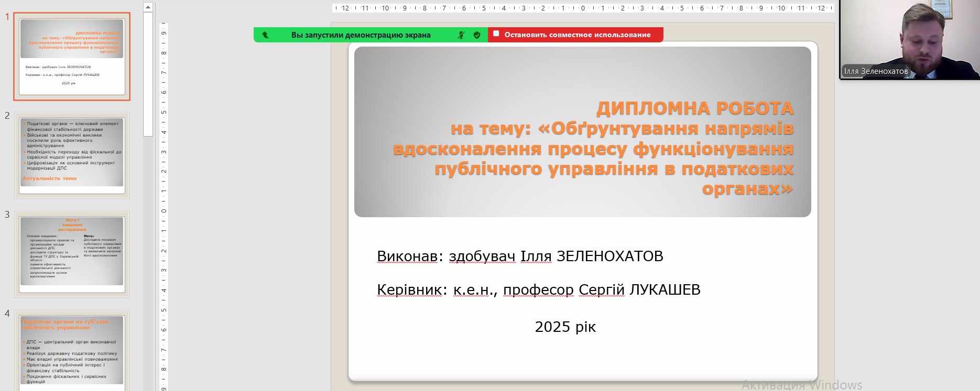Click the Керівник: професор Сергій ЛУКАШЕВ line

538,290
